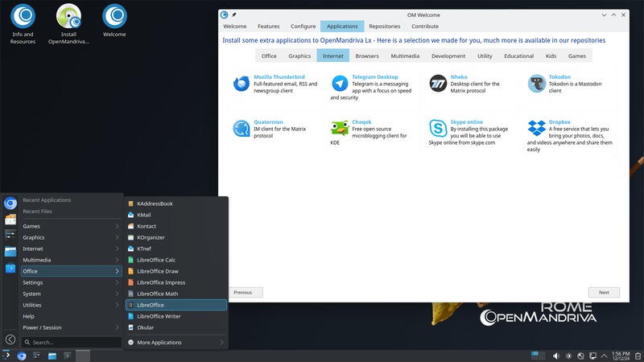
Task: Click the volume speaker icon in system tray
Action: (555, 356)
